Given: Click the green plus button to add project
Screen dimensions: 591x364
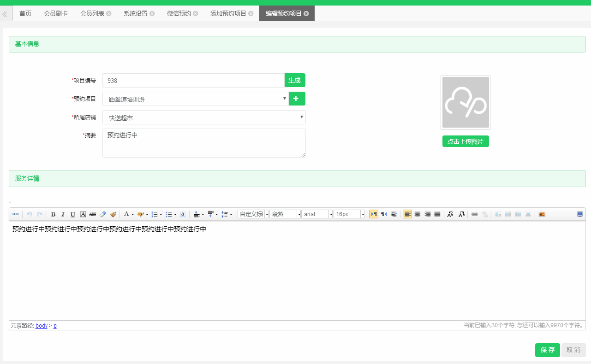Looking at the screenshot, I should point(297,99).
